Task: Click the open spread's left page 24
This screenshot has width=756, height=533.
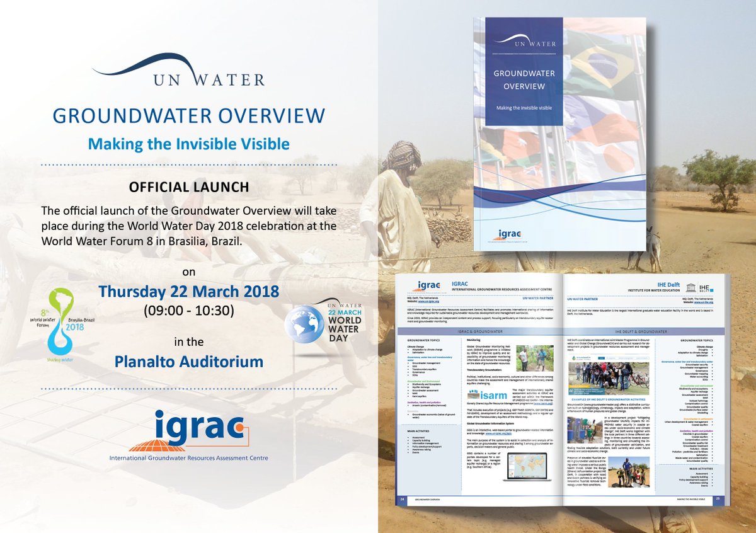Action: (x=478, y=389)
